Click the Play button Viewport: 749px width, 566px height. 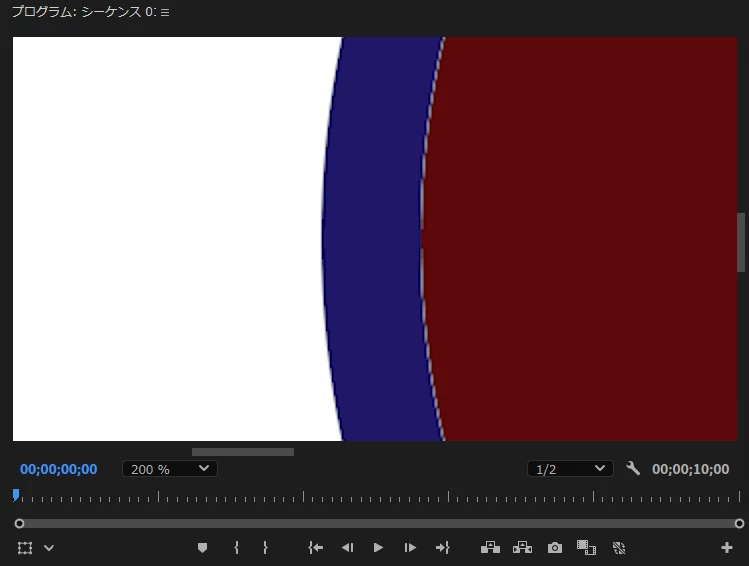pyautogui.click(x=378, y=548)
